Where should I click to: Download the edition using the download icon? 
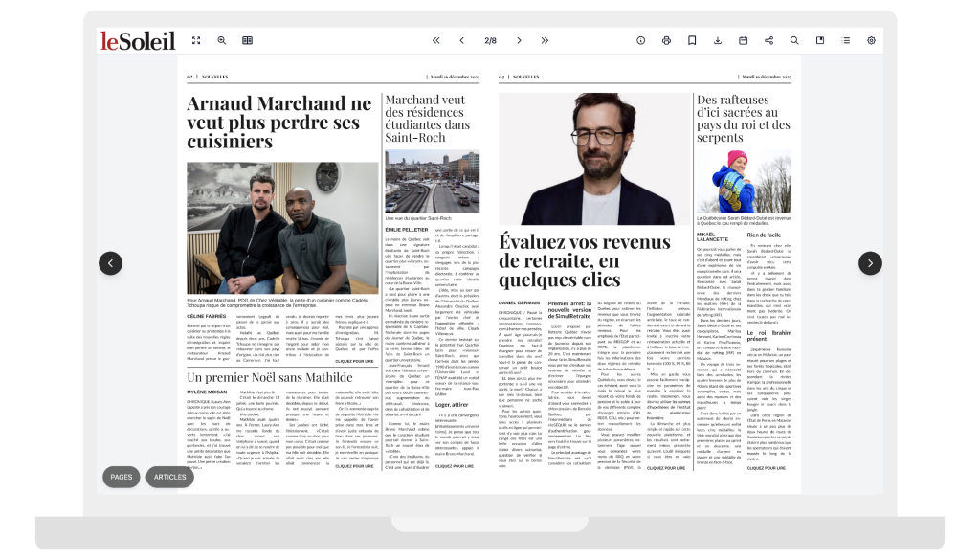coord(718,41)
